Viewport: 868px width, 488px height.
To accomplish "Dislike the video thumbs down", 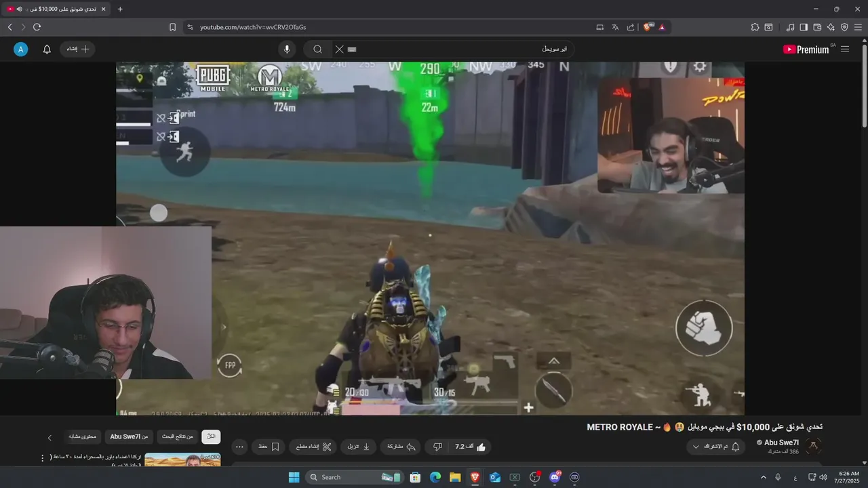I will [x=437, y=447].
